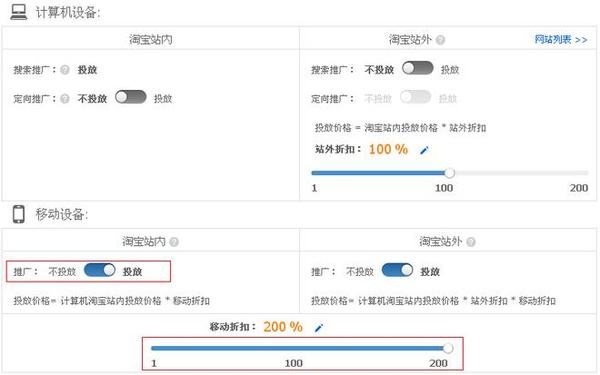Toggle 搜索推广 switch in computer 淘宝站外
The height and width of the screenshot is (375, 600).
pos(417,68)
